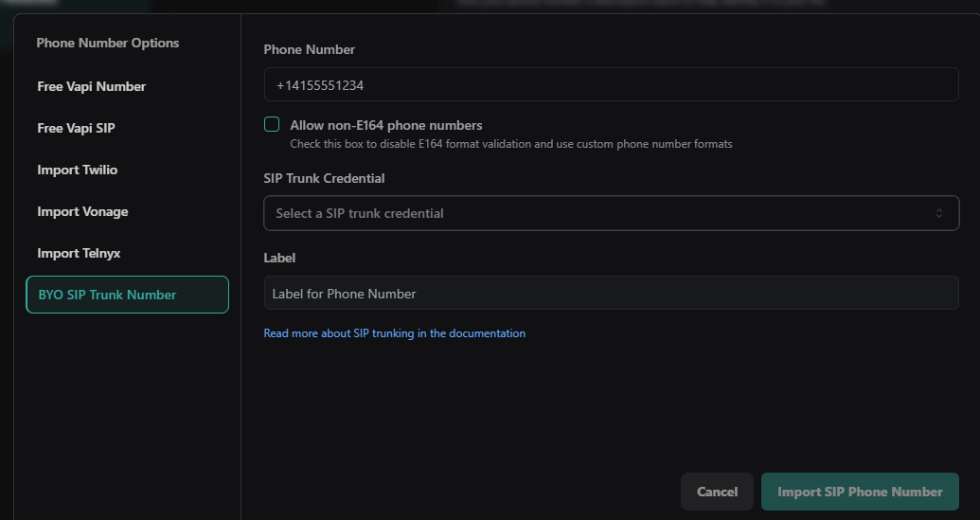Click the 'Phone Number Options' sidebar heading

(108, 43)
